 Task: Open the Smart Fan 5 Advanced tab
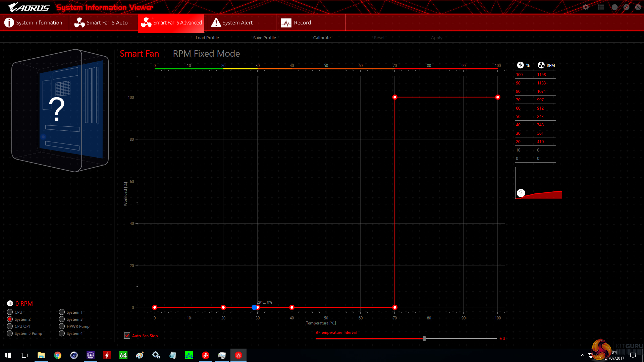[171, 22]
